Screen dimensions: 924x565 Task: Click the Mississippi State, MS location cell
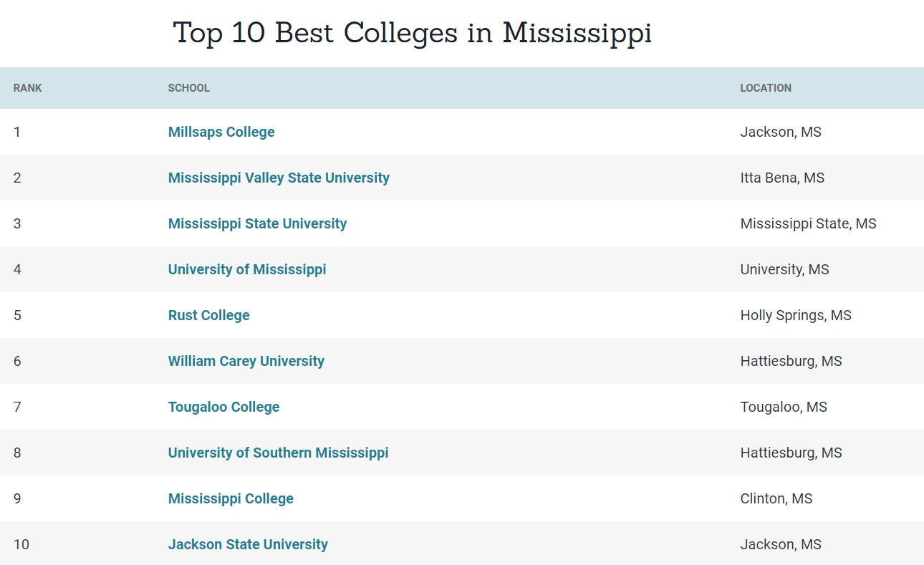click(x=808, y=223)
